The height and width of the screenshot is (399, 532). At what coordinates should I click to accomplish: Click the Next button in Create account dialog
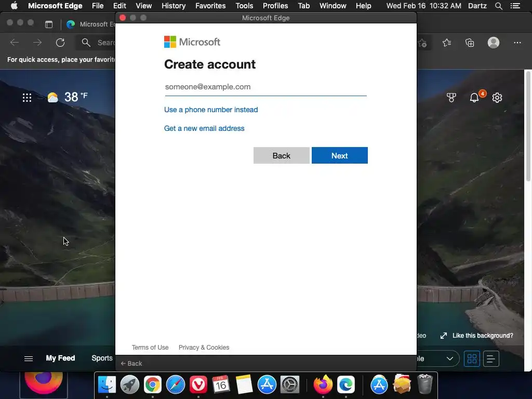tap(340, 155)
